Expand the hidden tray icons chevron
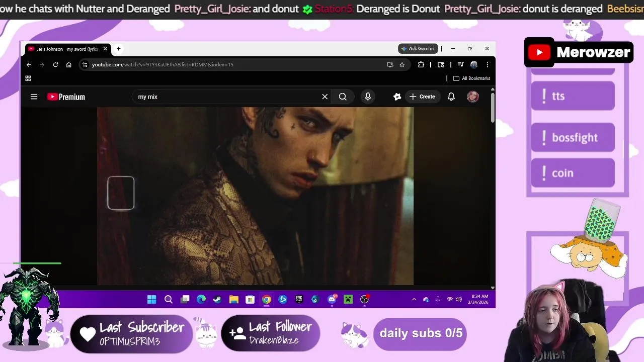Screen dimensions: 644x362 tap(414, 300)
